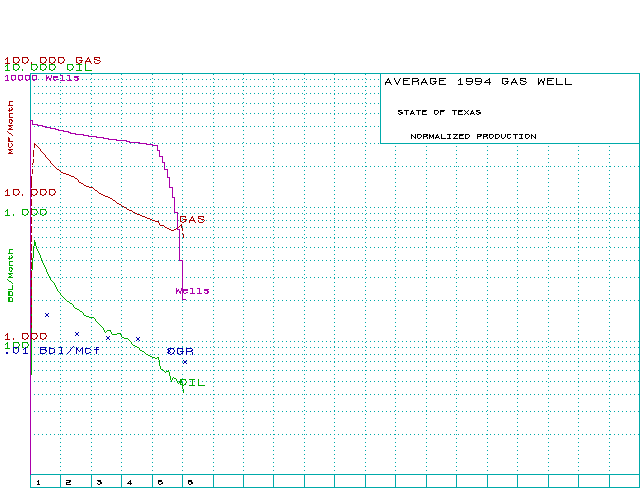The width and height of the screenshot is (640, 491).
Task: Select year 4 on the bottom axis
Action: pos(128,482)
